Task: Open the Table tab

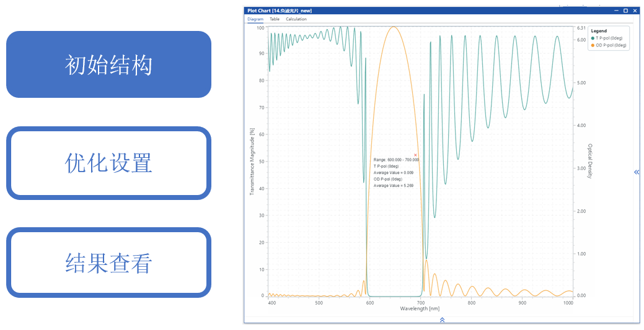Action: 274,19
